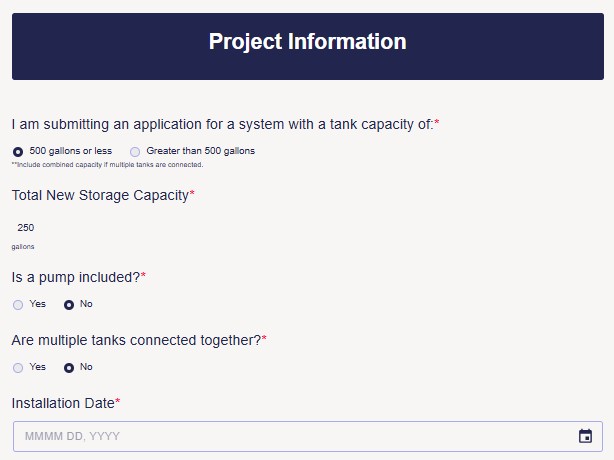This screenshot has width=614, height=460.
Task: Open the Installation Date calendar picker
Action: [x=586, y=436]
